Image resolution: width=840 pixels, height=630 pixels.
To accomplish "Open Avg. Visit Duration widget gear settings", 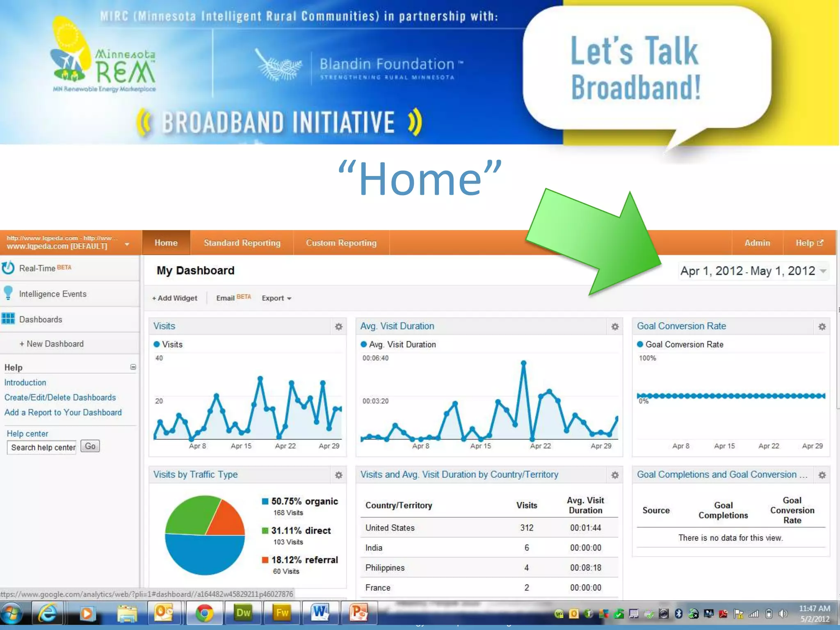I will coord(615,326).
